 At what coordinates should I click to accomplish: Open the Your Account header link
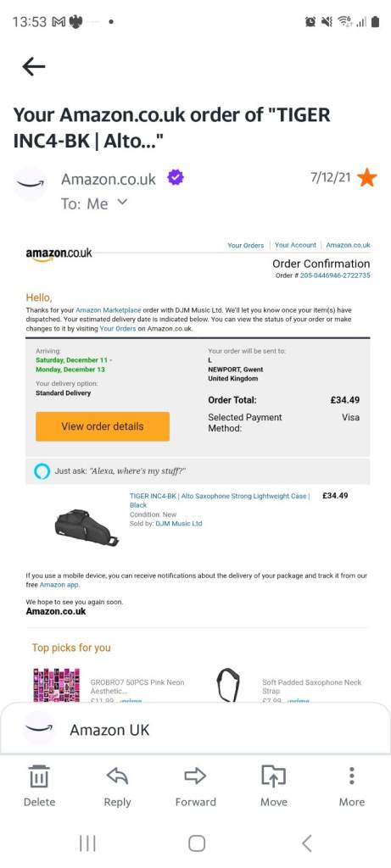coord(295,245)
